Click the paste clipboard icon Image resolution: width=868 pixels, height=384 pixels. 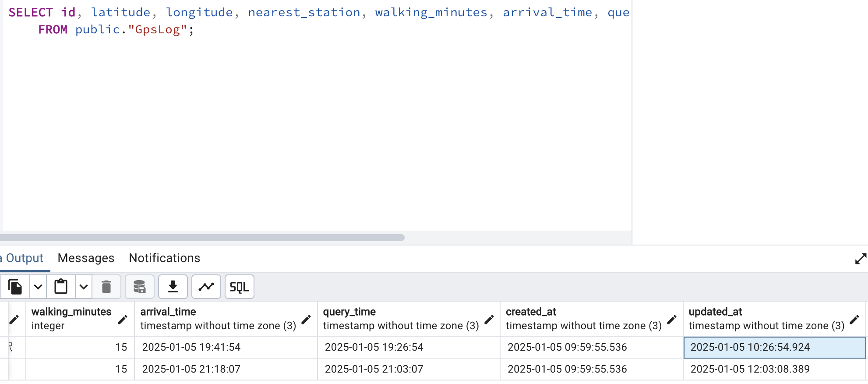point(61,287)
